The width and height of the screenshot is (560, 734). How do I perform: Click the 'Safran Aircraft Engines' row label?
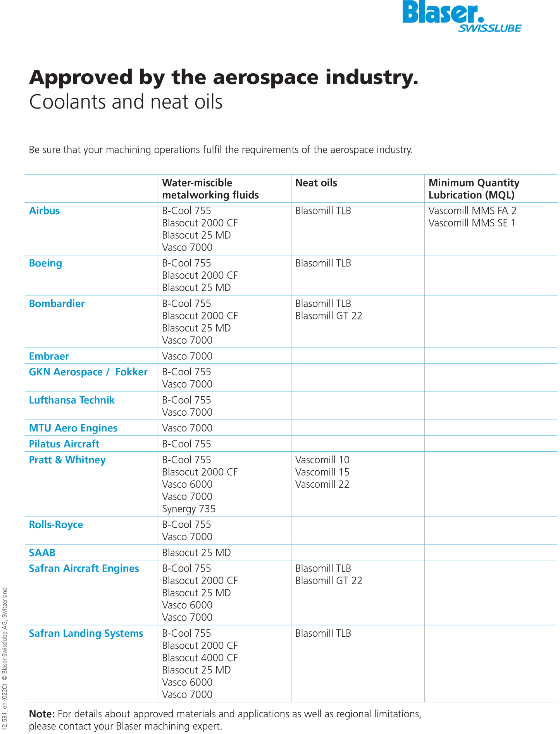[x=84, y=568]
